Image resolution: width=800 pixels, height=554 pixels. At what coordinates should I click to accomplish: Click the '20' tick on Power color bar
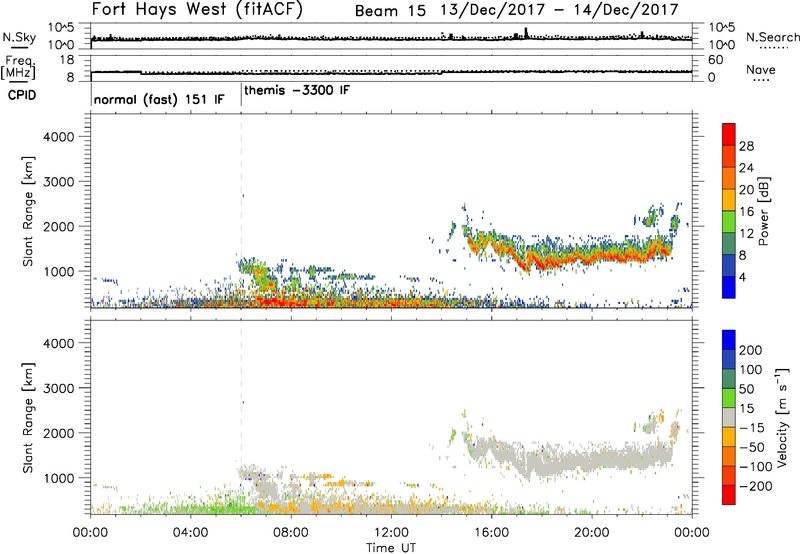coord(746,190)
